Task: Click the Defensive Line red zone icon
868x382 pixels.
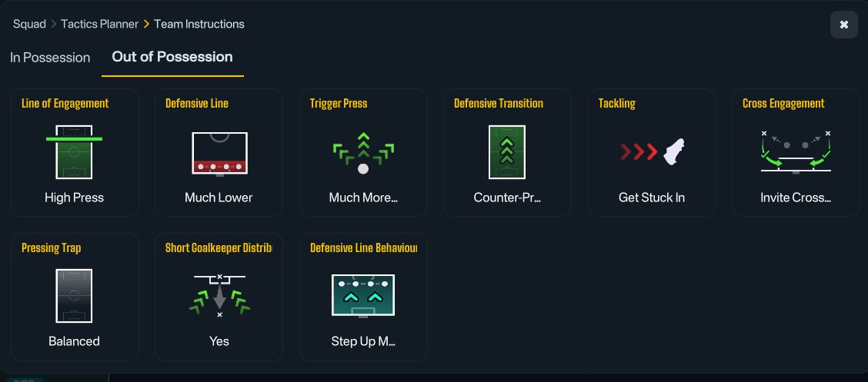Action: click(219, 154)
